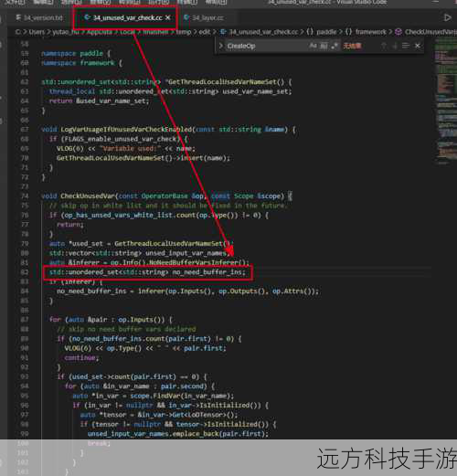This screenshot has height=476, width=457.
Task: Close the 34_unused_var_check.cc tab
Action: coord(168,17)
